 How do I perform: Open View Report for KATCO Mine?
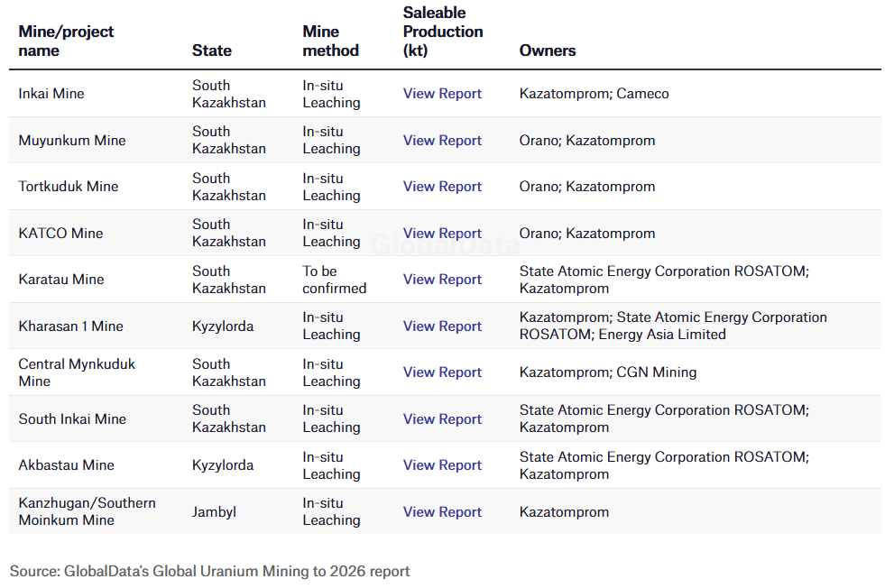click(x=442, y=234)
